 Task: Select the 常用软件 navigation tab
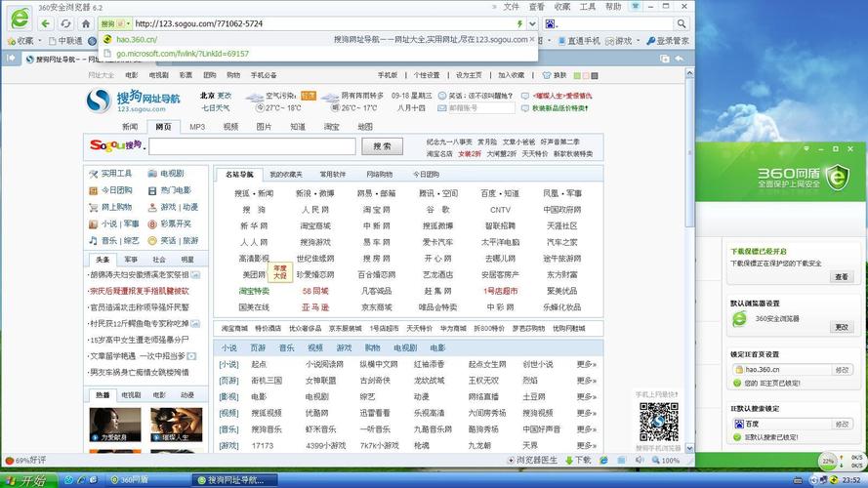click(332, 174)
